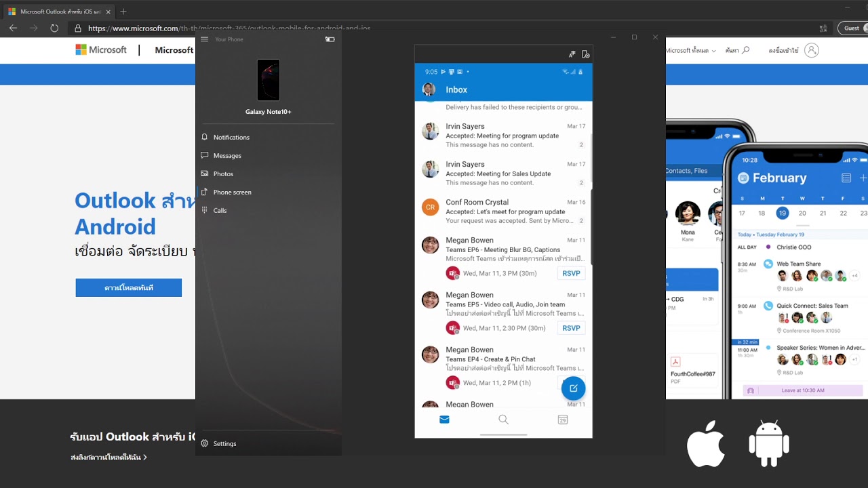
Task: Click the Galaxy Note10+ phone thumbnail
Action: tap(269, 80)
